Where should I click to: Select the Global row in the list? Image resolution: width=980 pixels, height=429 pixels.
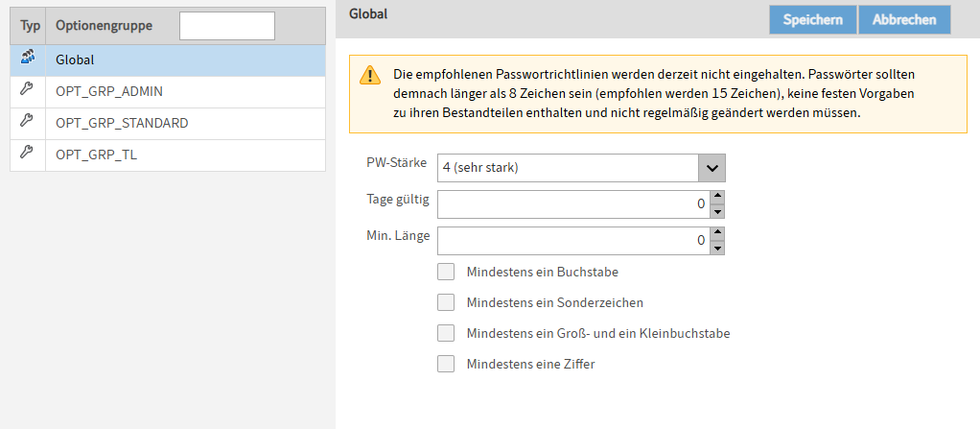coord(168,60)
